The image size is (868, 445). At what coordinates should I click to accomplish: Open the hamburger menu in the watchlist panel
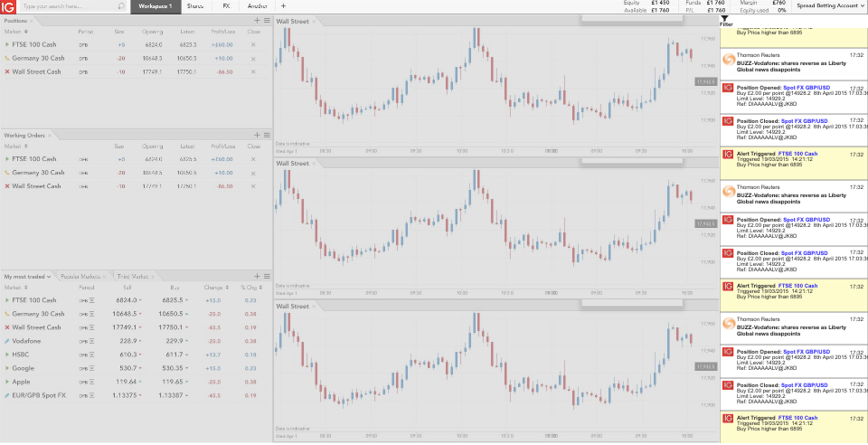[266, 276]
